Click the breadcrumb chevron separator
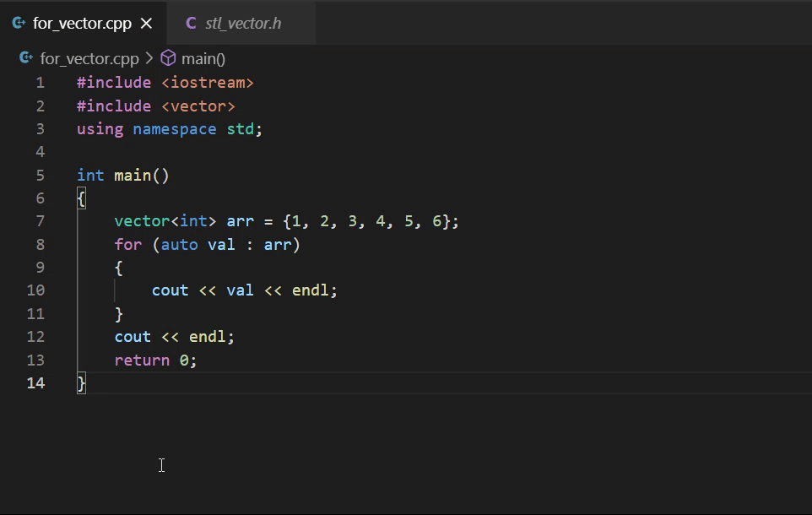 pos(149,58)
